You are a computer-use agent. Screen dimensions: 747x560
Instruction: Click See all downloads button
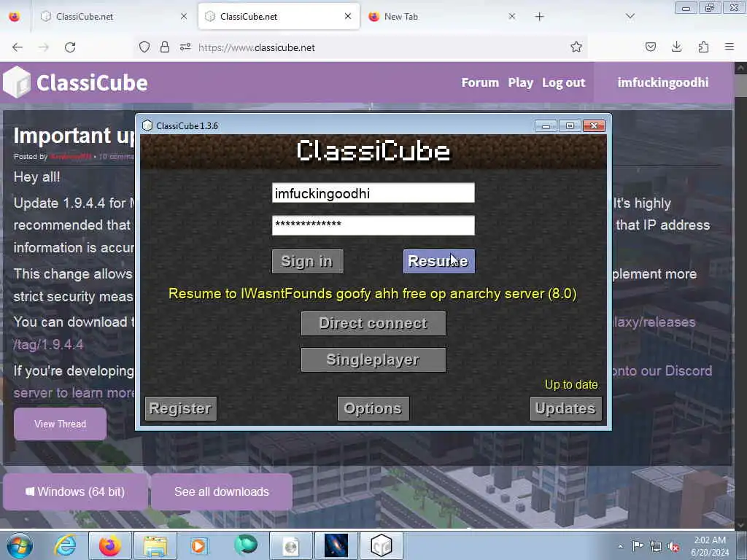pyautogui.click(x=222, y=491)
